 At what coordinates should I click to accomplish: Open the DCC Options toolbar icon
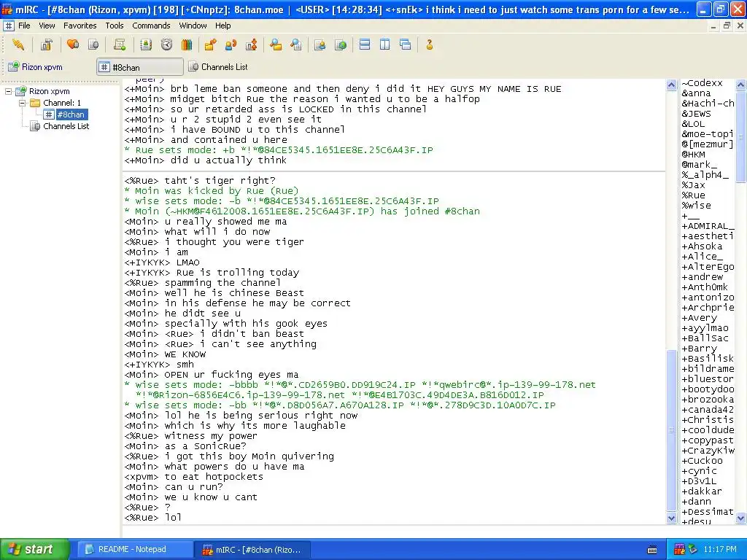(252, 44)
